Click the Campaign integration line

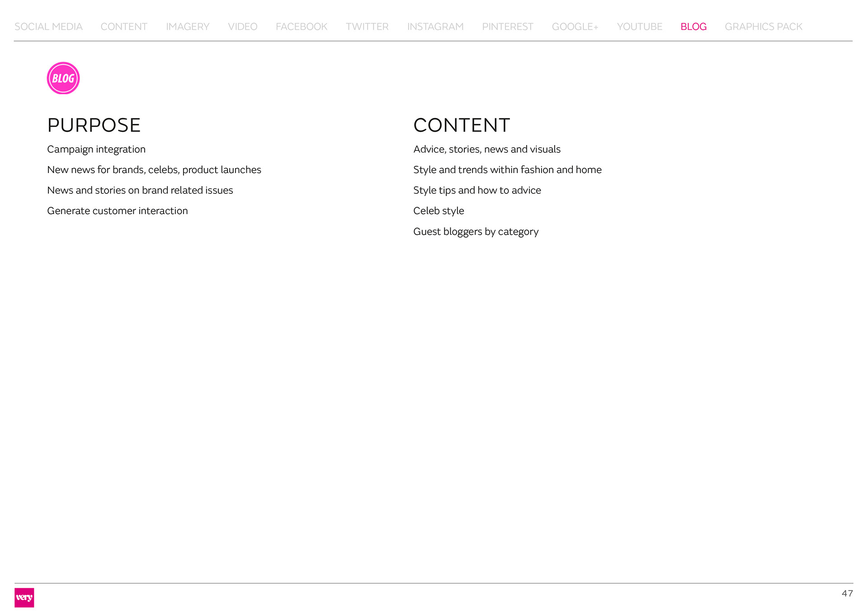pos(96,149)
